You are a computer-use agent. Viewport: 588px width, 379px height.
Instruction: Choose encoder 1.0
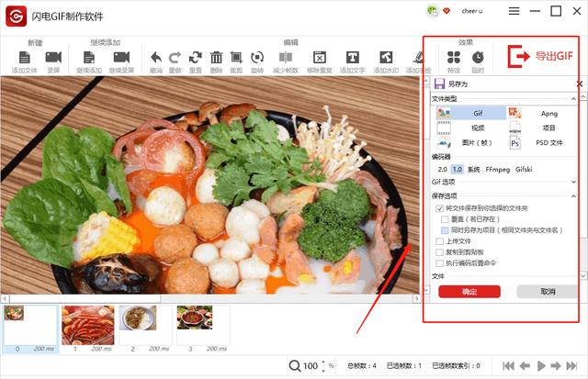(x=458, y=169)
